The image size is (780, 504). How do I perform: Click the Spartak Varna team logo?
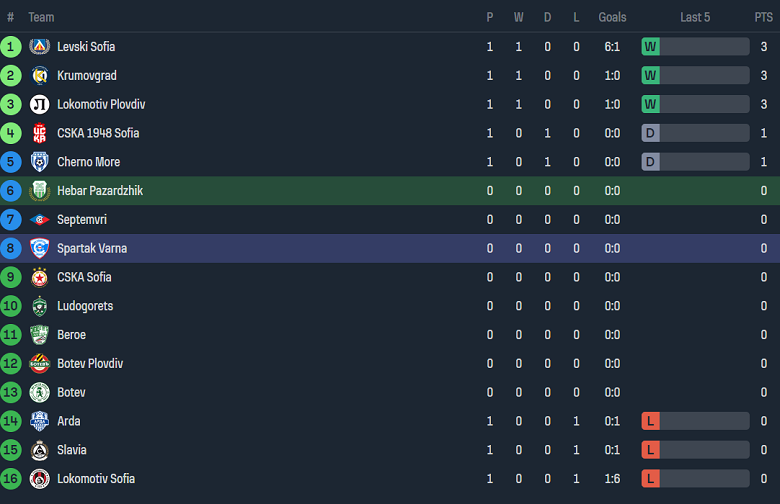39,249
